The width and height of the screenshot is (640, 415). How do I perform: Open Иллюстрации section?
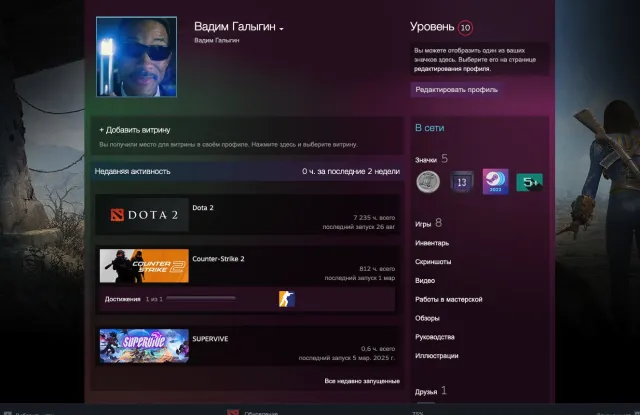436,355
